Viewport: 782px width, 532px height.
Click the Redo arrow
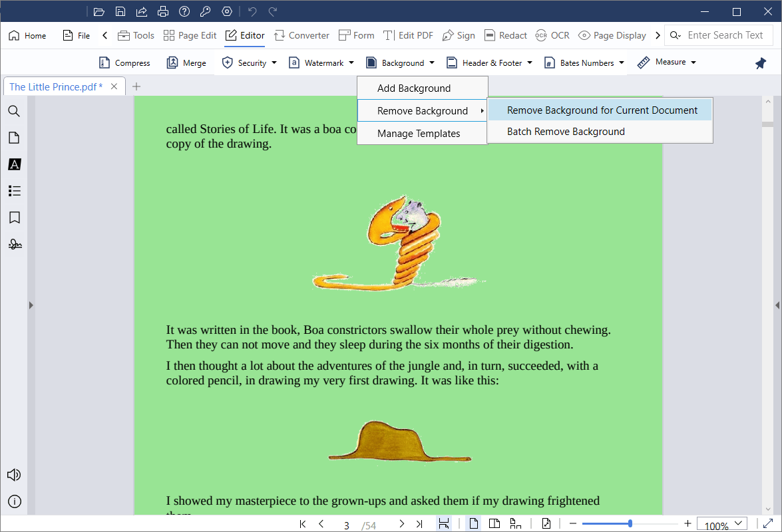click(x=273, y=11)
